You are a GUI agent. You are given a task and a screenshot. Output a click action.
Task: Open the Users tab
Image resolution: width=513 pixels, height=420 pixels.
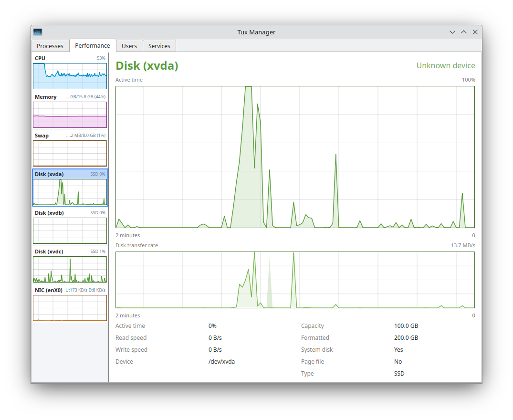pos(129,46)
